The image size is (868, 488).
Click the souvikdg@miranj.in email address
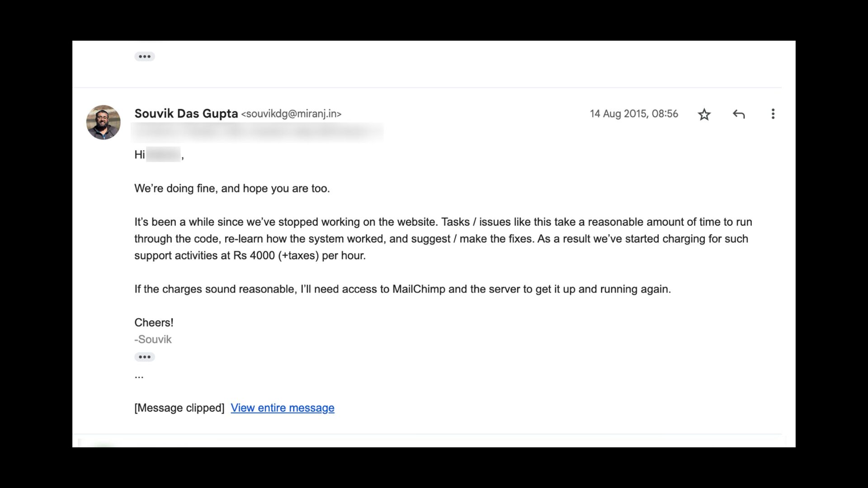(x=291, y=114)
